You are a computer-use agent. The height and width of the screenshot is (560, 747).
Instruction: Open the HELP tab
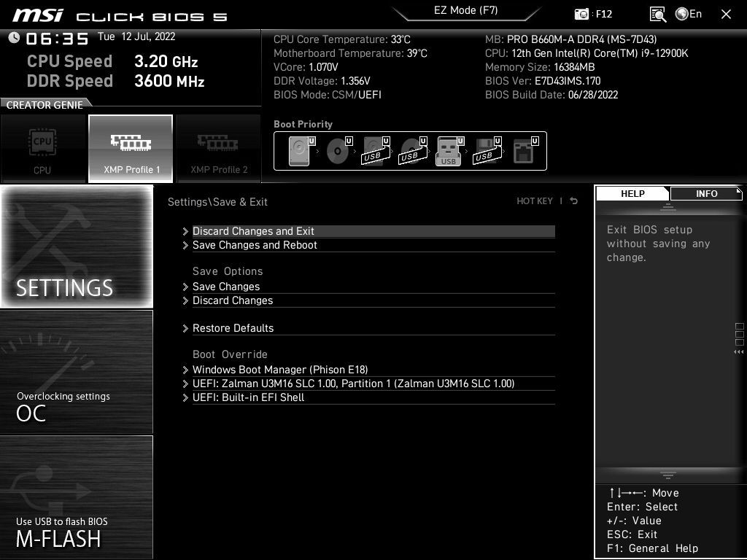point(632,193)
